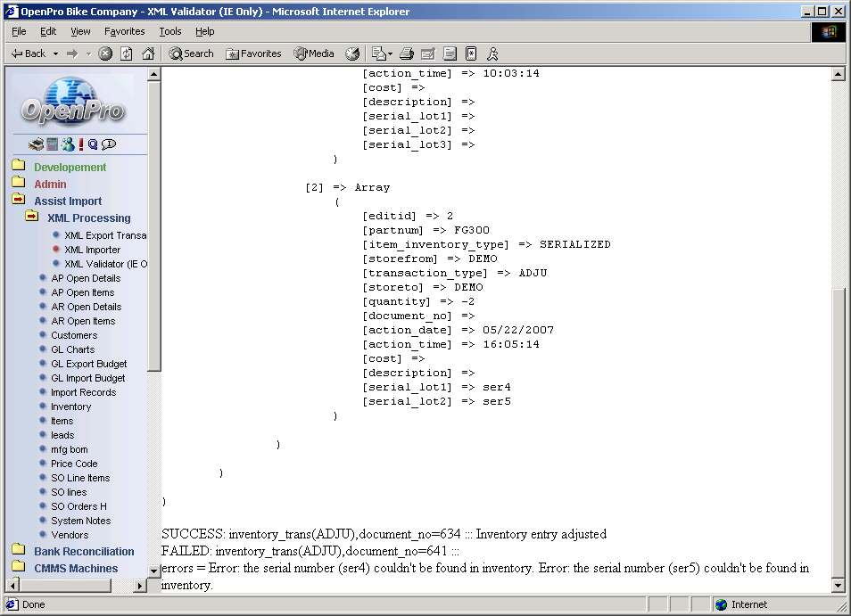Image resolution: width=851 pixels, height=616 pixels.
Task: Click the red exclamation icon under OpenPro logo
Action: 81,144
